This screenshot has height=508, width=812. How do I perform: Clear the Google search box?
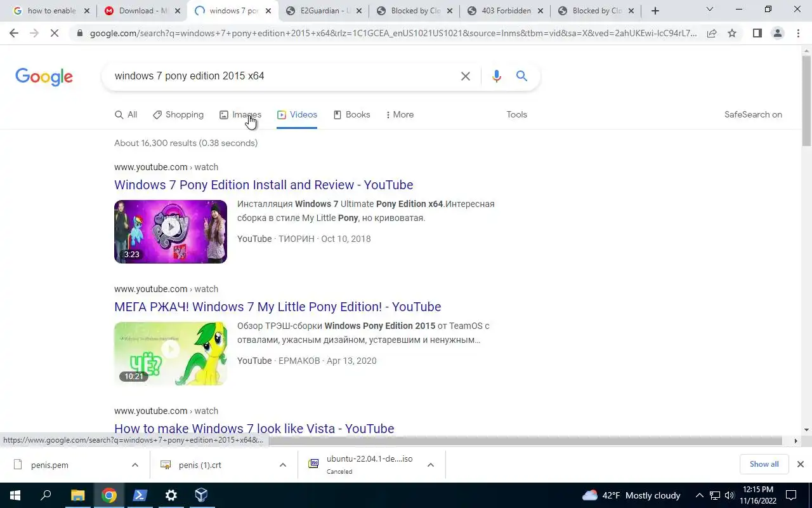pos(465,76)
